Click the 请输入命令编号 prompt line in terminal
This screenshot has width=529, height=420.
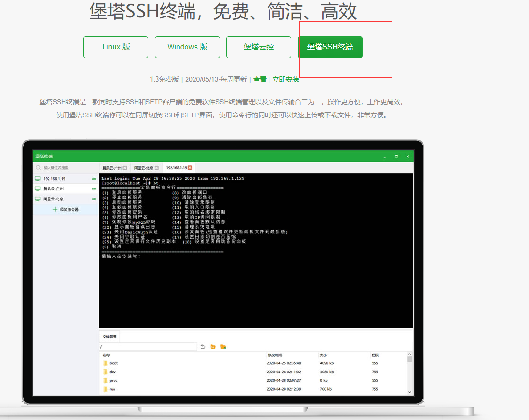121,256
